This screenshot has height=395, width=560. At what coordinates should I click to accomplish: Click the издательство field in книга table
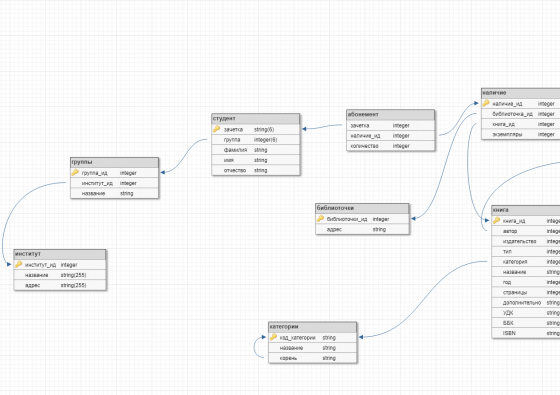click(x=526, y=241)
